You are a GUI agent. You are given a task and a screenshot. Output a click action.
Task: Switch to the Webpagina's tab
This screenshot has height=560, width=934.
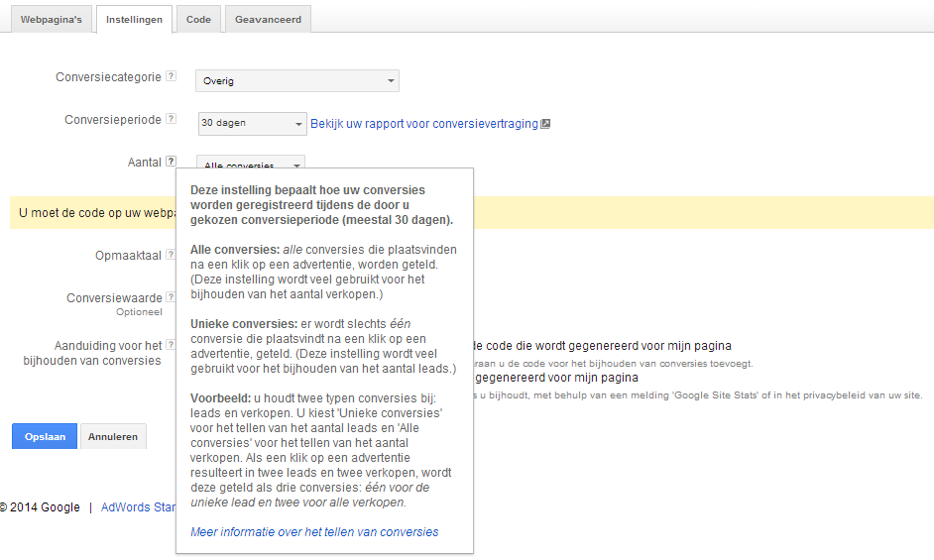coord(51,19)
